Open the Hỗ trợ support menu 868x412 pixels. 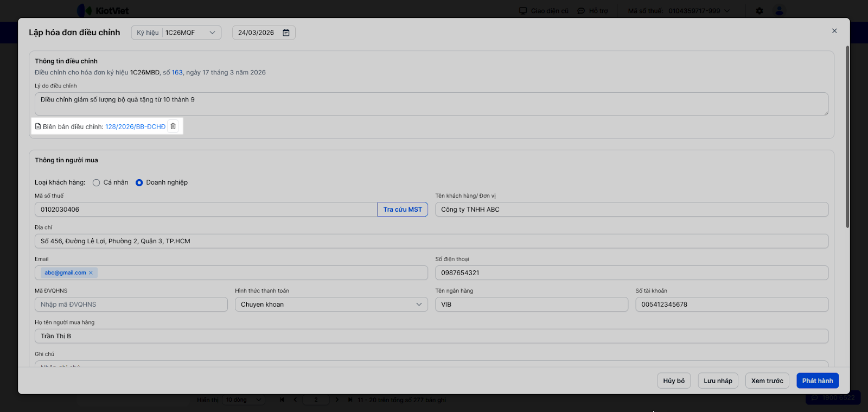[x=593, y=11]
